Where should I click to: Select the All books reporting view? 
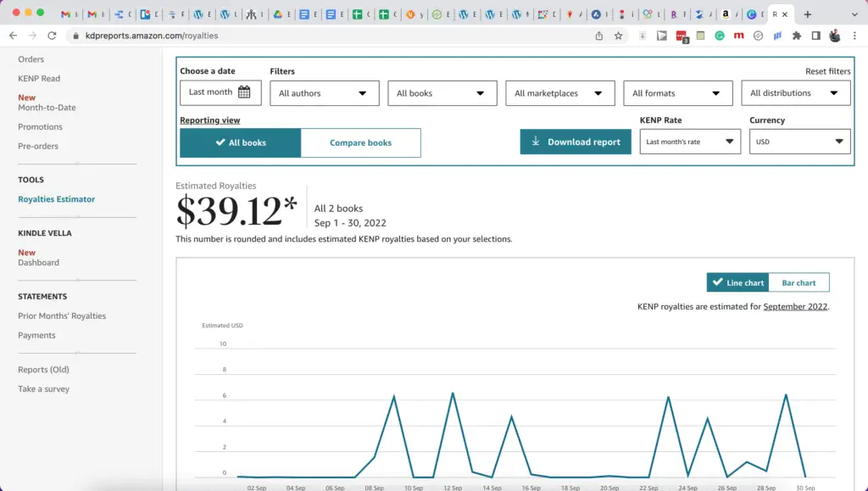(240, 142)
